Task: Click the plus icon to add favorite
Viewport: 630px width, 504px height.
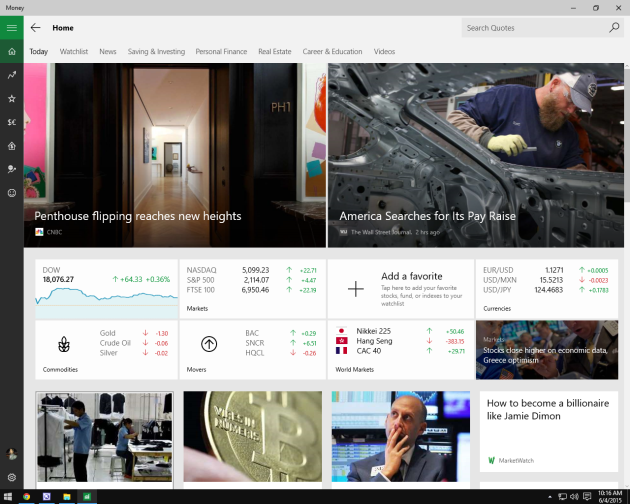Action: [356, 289]
